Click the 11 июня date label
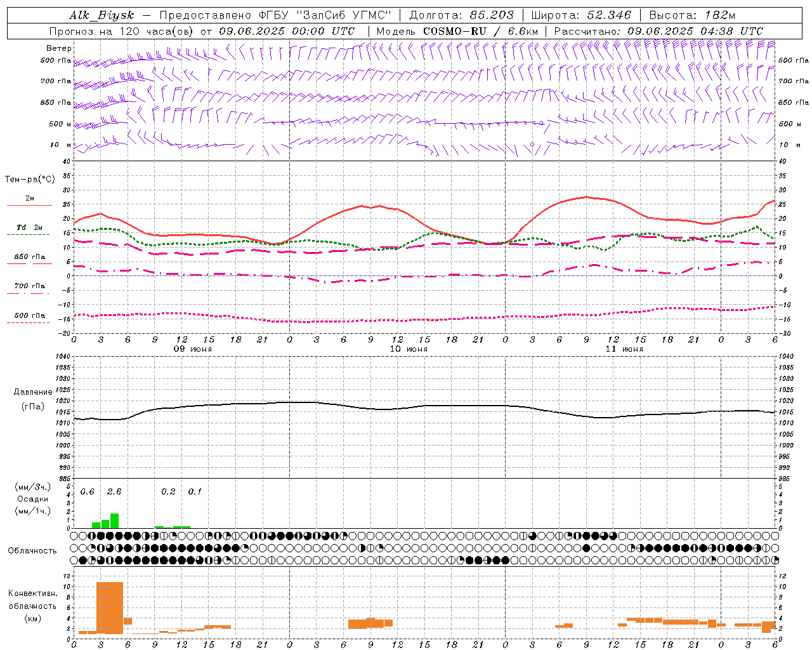 [624, 349]
